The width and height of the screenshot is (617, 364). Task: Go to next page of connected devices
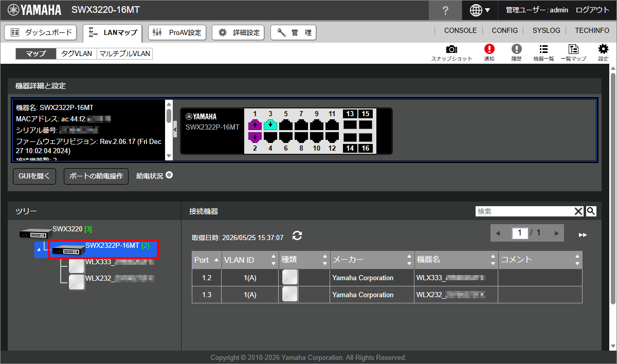click(x=556, y=233)
